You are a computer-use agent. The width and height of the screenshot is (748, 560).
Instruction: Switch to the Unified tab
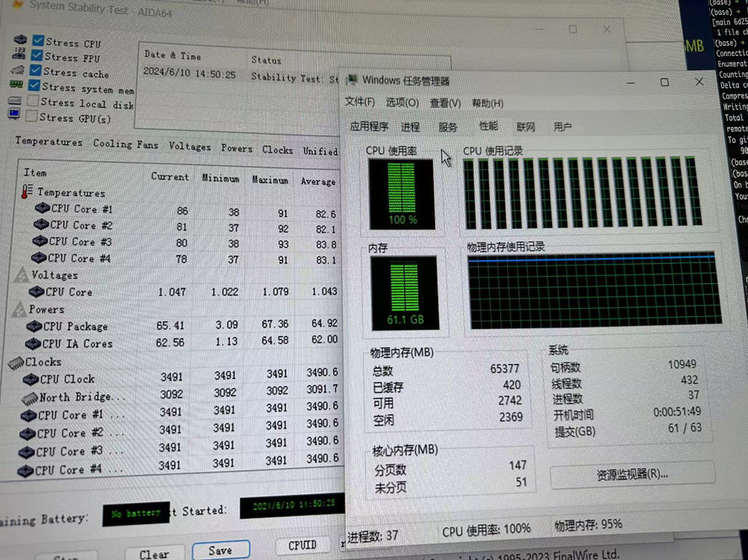(320, 151)
